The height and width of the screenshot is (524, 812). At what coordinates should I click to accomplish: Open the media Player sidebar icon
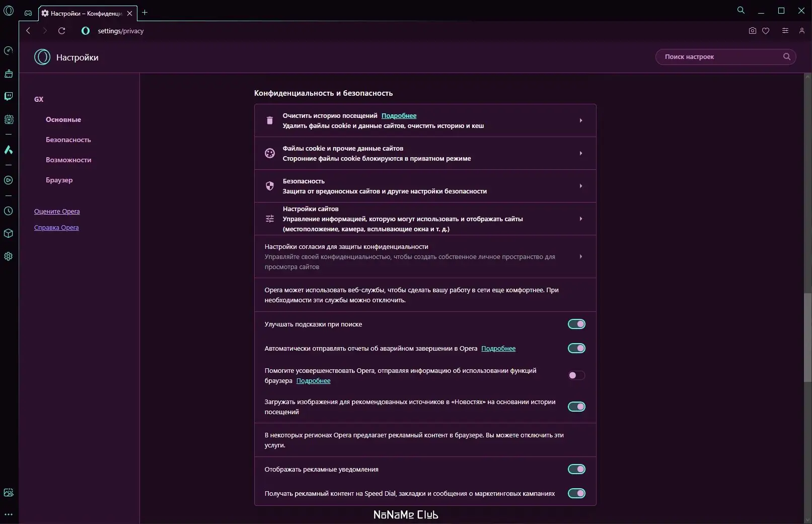[x=9, y=180]
